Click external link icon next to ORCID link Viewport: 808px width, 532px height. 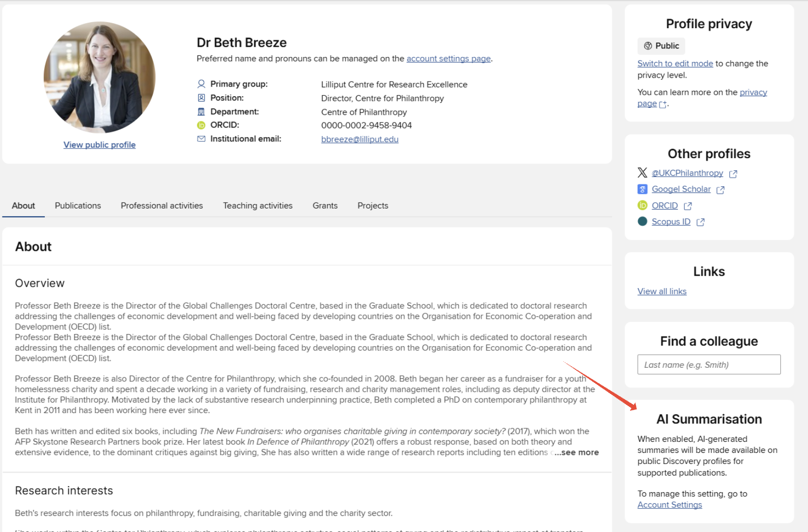[688, 206]
